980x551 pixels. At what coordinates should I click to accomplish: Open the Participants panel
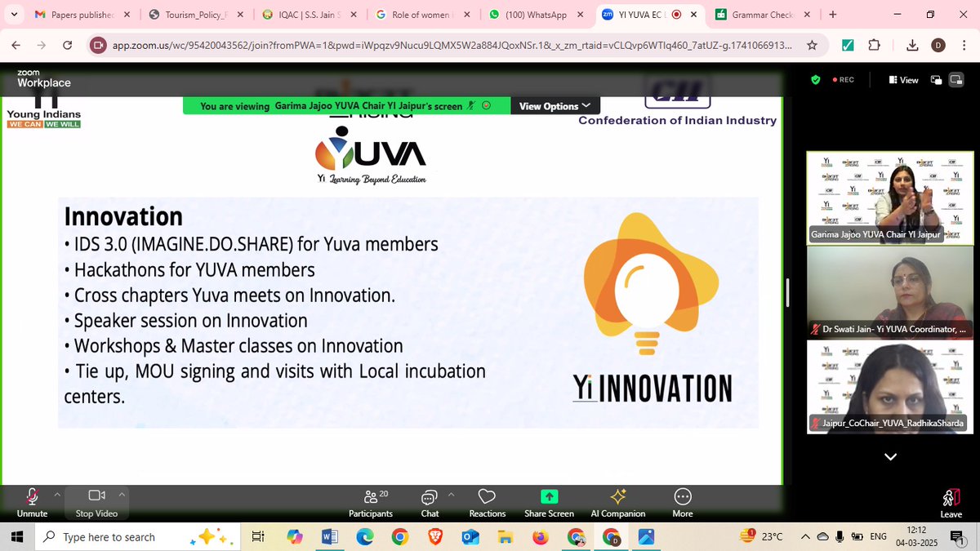pyautogui.click(x=371, y=502)
